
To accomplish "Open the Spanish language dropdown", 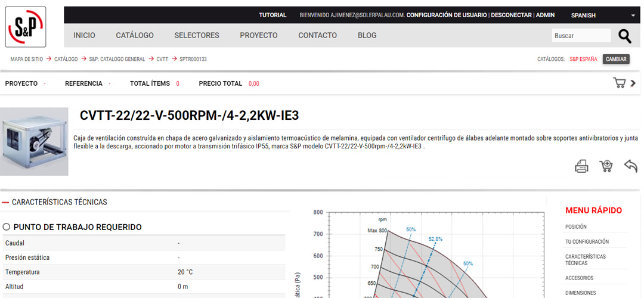I will click(x=602, y=15).
